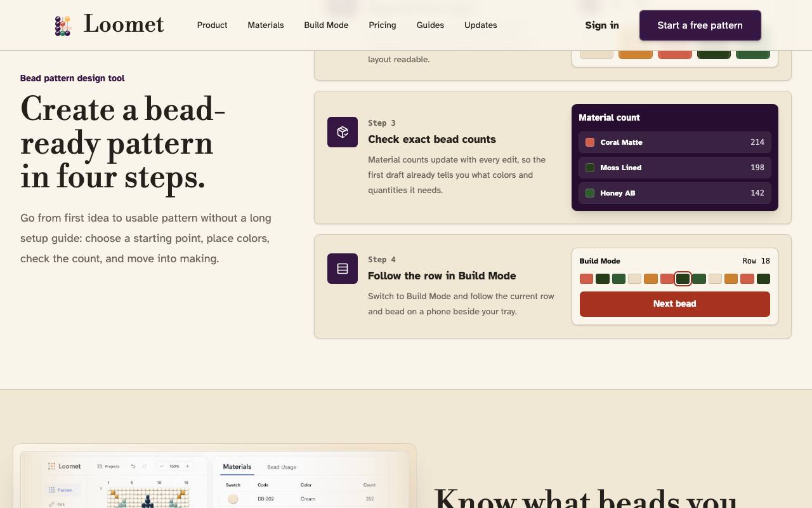Click the zoom in plus in the preview
Image resolution: width=812 pixels, height=508 pixels.
pos(187,466)
